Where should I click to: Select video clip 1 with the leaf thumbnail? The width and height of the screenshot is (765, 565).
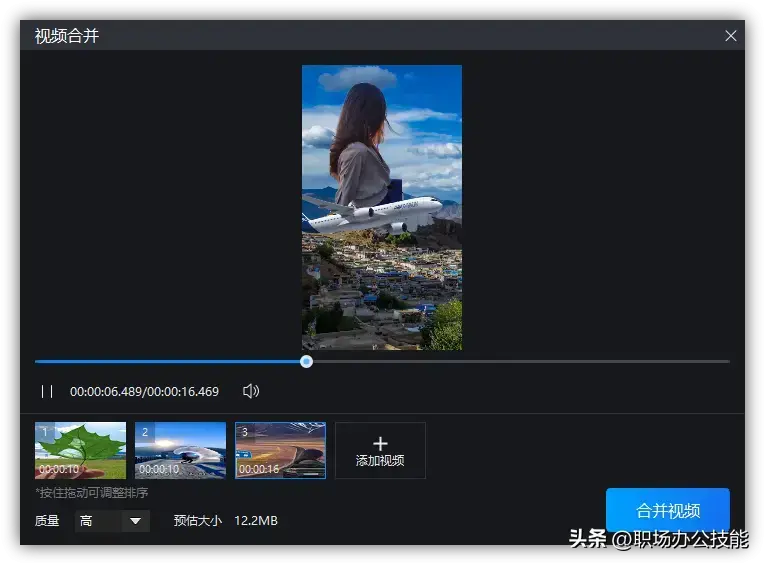pyautogui.click(x=81, y=450)
